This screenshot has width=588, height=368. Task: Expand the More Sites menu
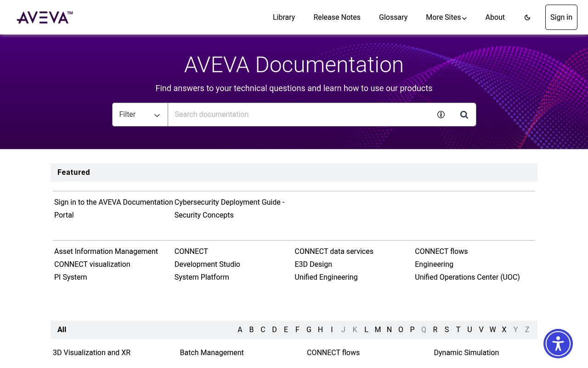point(447,17)
